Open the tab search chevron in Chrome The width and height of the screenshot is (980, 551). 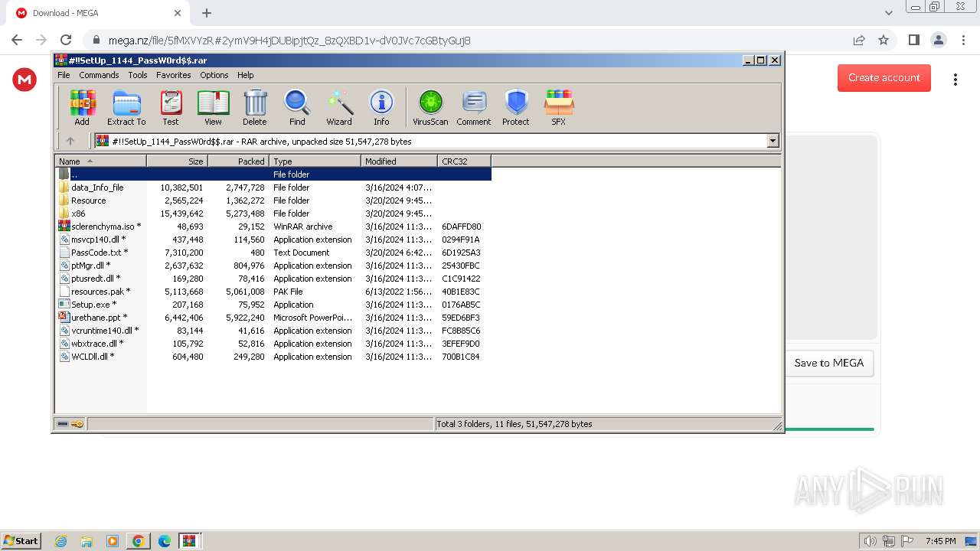(889, 13)
